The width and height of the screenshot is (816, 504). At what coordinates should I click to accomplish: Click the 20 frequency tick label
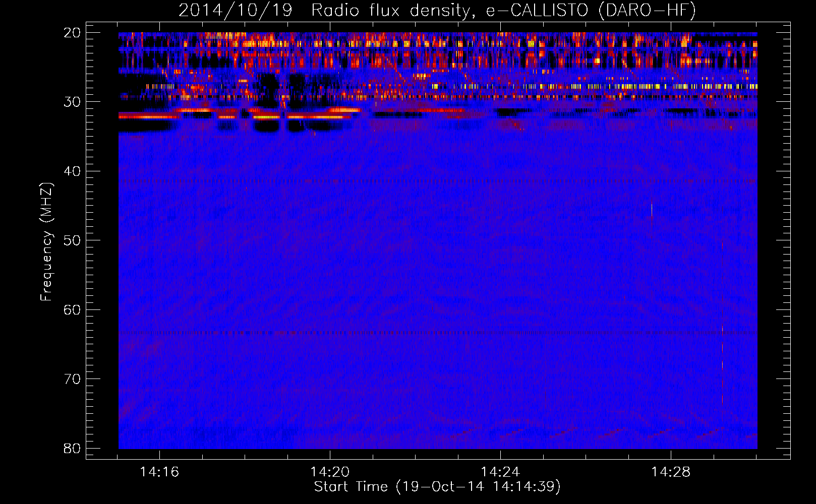tap(72, 33)
